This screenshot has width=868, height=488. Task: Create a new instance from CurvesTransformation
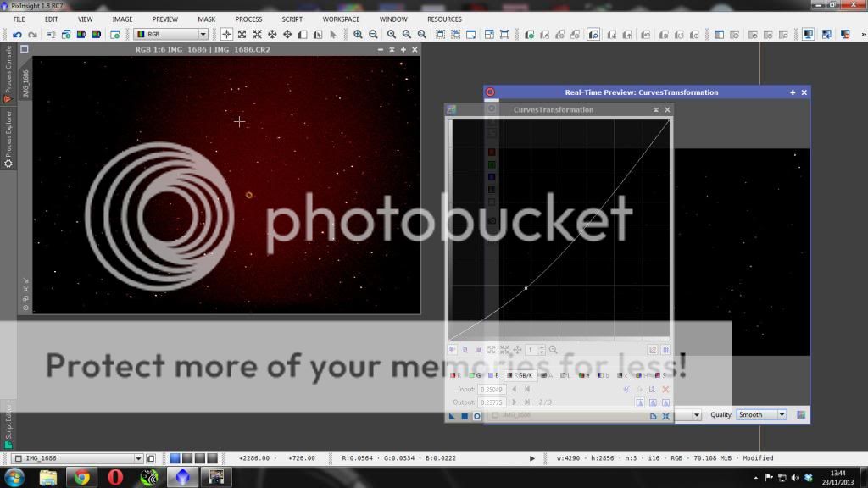(x=452, y=415)
